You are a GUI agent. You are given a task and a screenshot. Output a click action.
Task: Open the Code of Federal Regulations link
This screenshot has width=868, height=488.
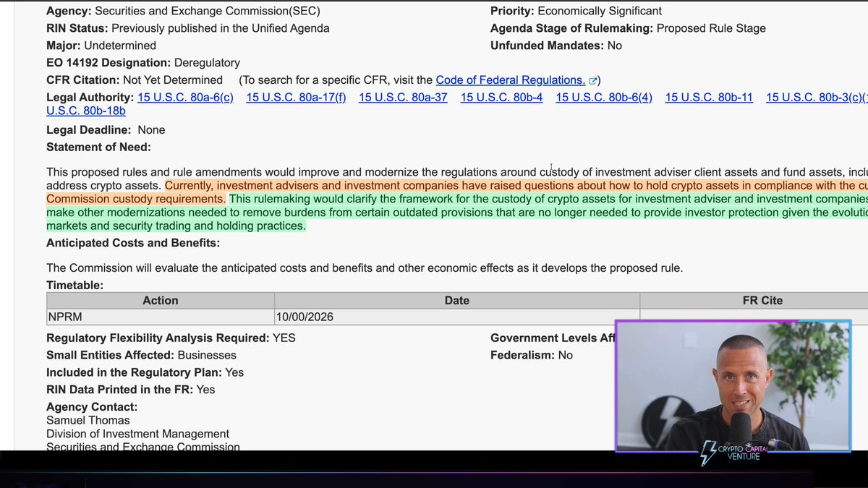511,80
